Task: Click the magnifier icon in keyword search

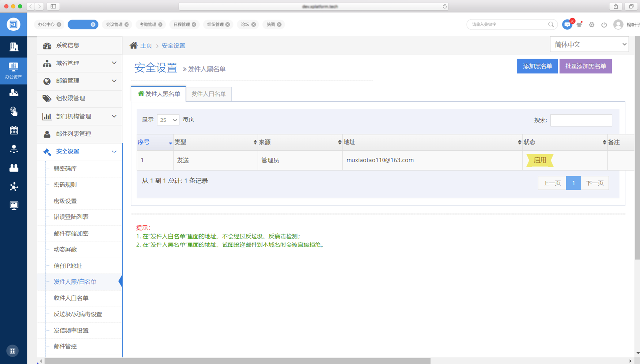Action: tap(551, 24)
